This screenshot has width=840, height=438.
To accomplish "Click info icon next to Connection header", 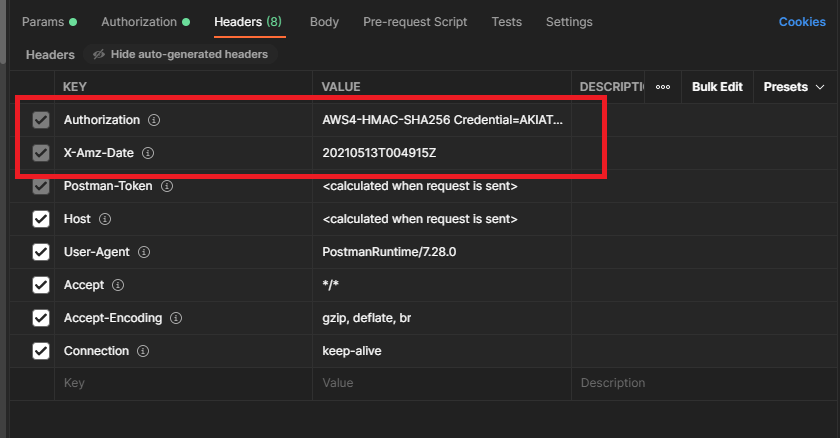I will 143,351.
